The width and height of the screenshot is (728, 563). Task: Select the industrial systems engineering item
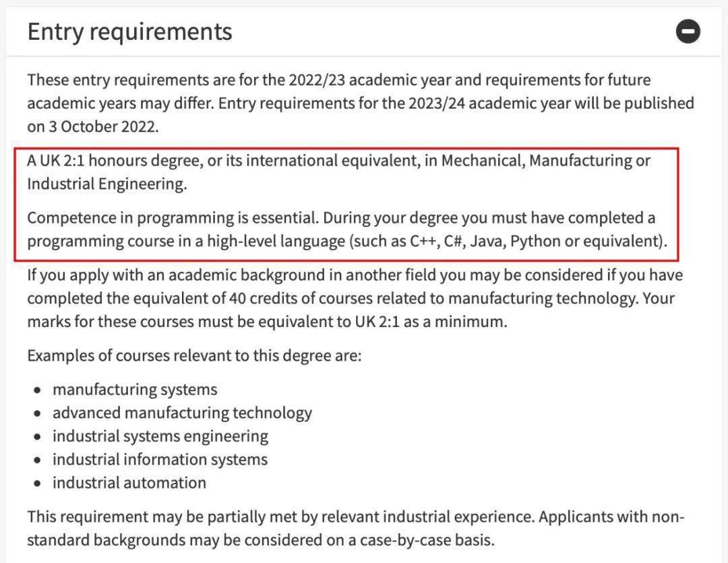coord(160,436)
